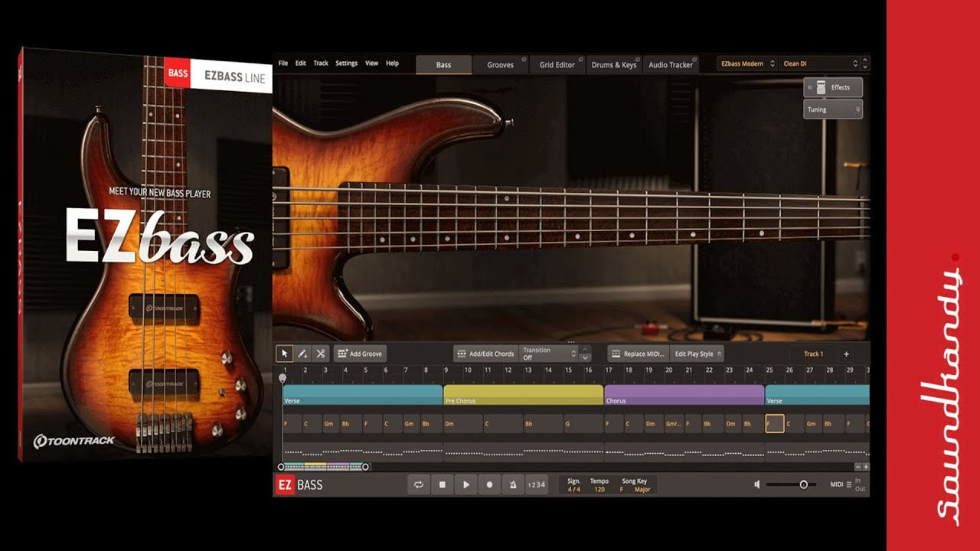Step presets with arrows beside Clean DI
Viewport: 980px width, 551px height.
point(865,64)
